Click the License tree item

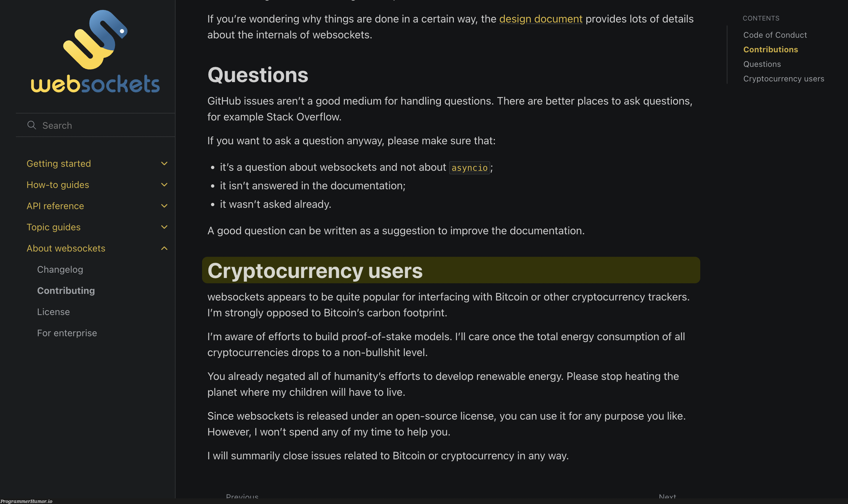coord(53,311)
